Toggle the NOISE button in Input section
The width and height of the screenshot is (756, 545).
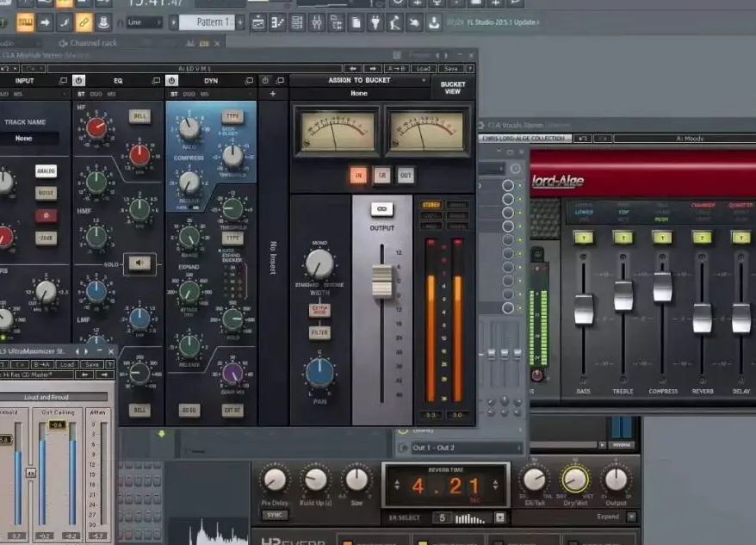[x=46, y=193]
